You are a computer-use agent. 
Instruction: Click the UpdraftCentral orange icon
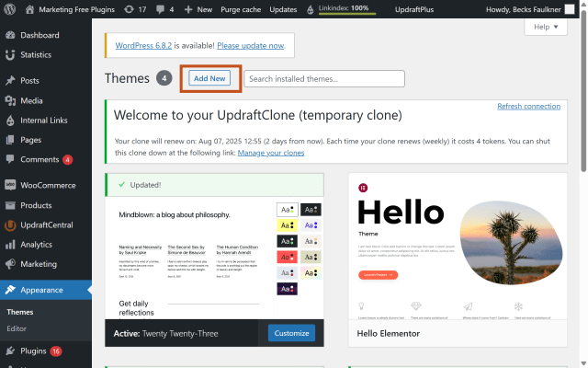pyautogui.click(x=10, y=224)
